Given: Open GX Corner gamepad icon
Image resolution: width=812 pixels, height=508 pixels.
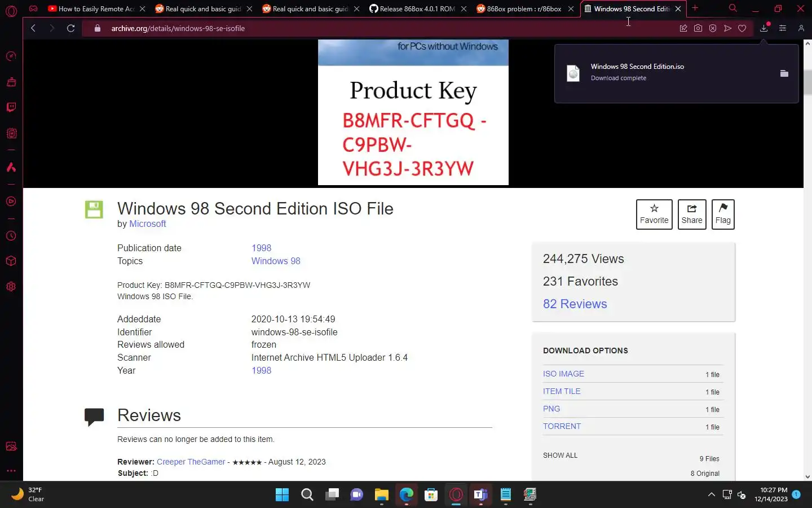Looking at the screenshot, I should [33, 8].
